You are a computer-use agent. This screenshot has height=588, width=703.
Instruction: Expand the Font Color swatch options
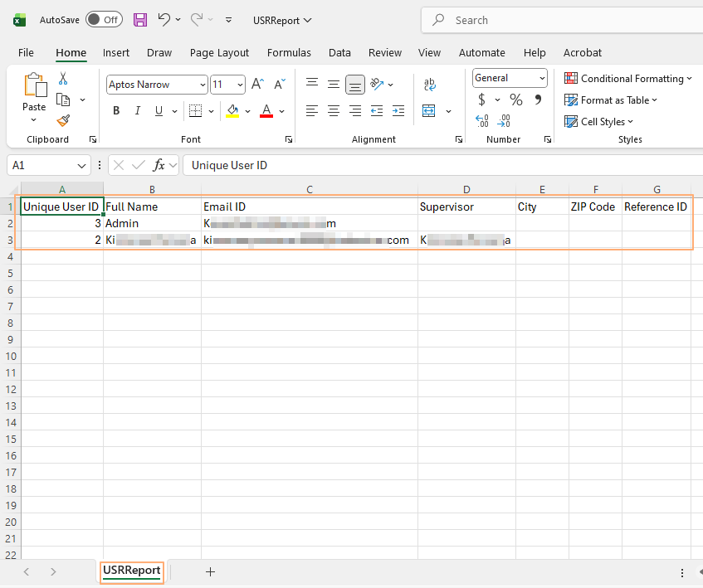(x=281, y=110)
